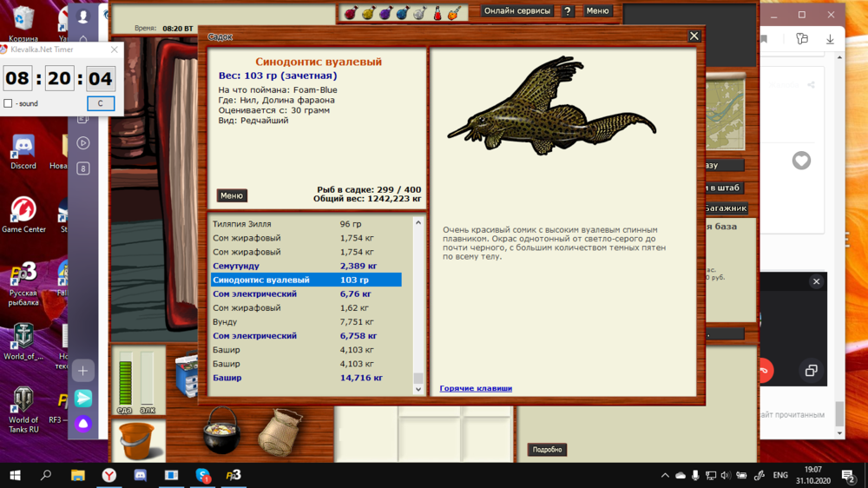Select Синодонтис вуалевый 103 гр row
868x488 pixels.
[306, 280]
